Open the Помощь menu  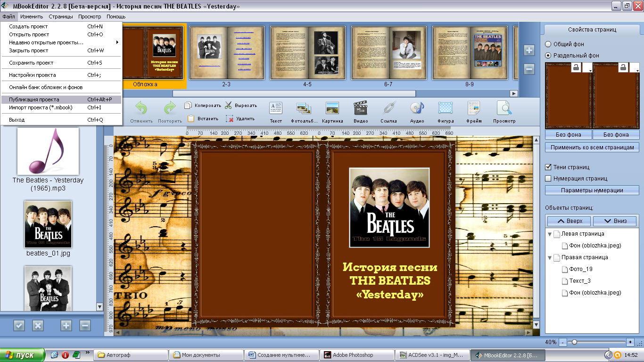click(116, 16)
